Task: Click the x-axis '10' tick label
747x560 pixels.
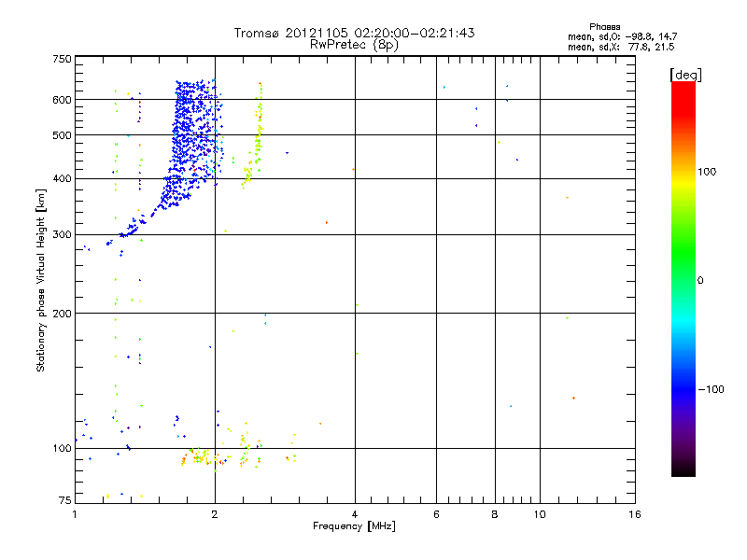Action: (540, 514)
